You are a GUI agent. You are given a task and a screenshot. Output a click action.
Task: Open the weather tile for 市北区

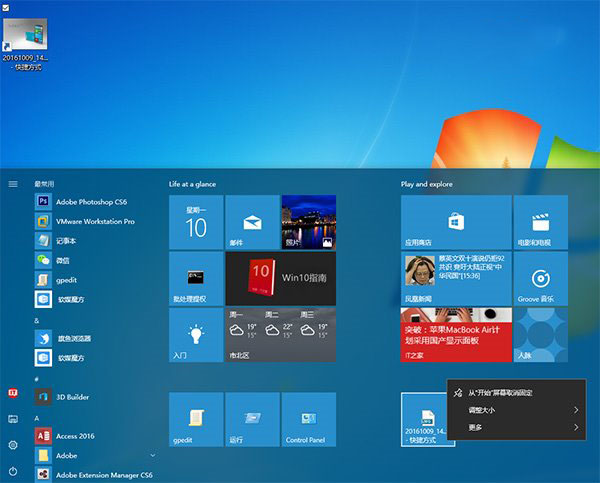tap(280, 335)
